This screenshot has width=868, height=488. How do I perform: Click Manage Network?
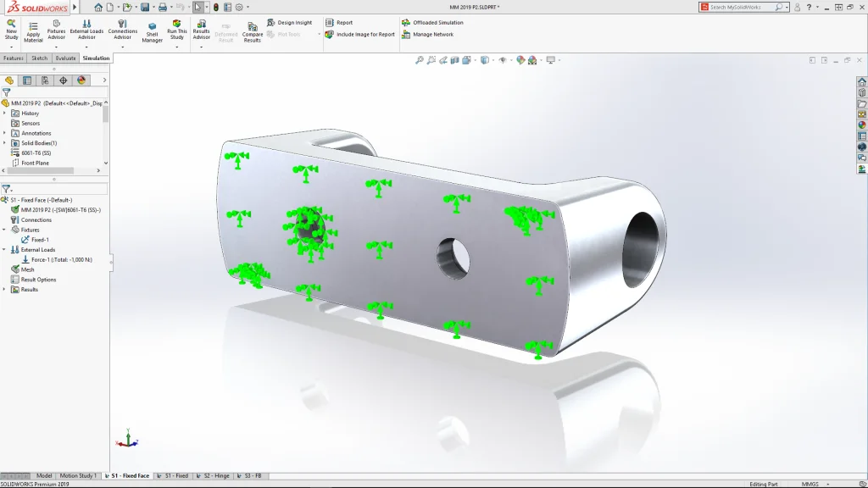427,34
